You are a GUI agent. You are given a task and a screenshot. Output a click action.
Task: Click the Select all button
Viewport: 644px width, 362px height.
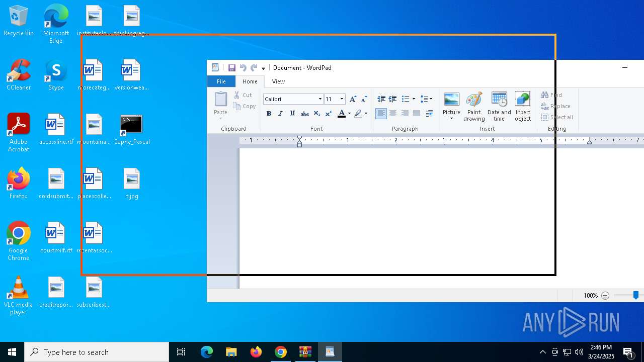coord(557,117)
